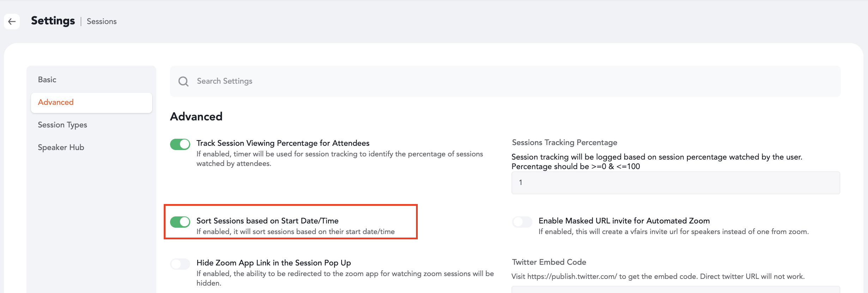Focus the Search Settings field
The image size is (868, 293).
(505, 81)
